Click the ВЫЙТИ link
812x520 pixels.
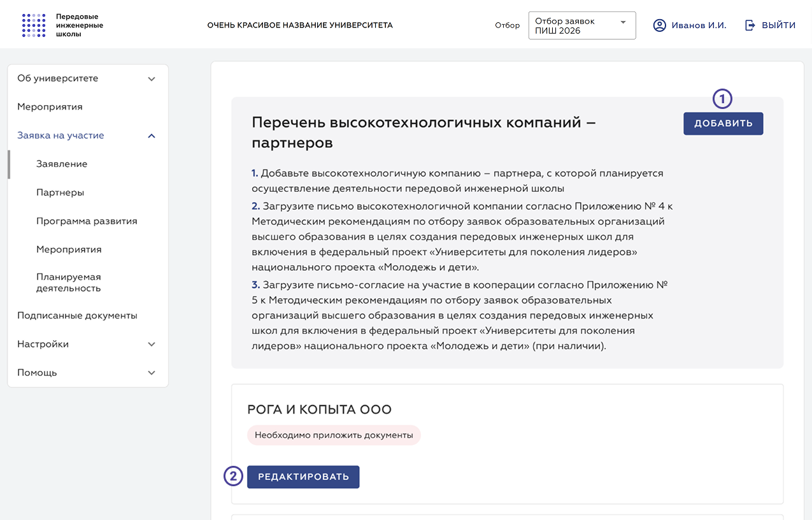(x=779, y=25)
